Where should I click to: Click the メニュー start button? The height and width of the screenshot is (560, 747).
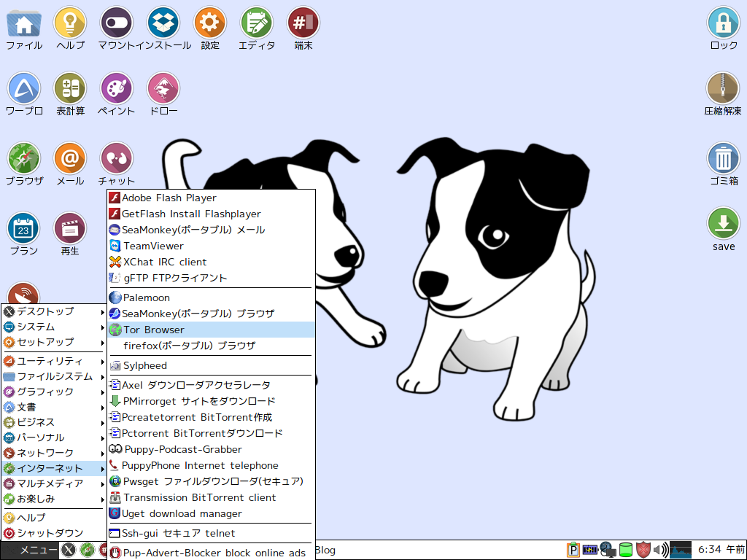tap(31, 550)
